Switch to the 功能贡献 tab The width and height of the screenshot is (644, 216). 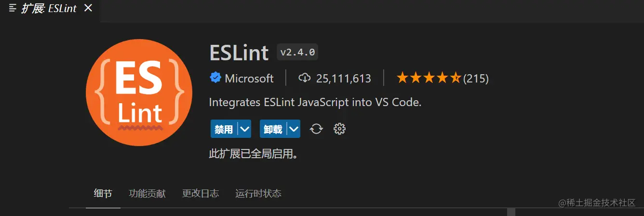pyautogui.click(x=147, y=193)
